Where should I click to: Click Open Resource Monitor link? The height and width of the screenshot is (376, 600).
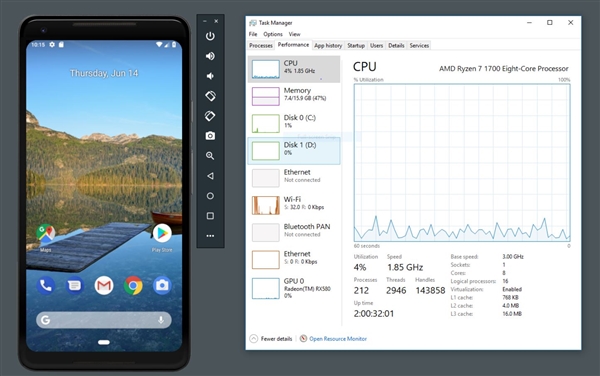(338, 339)
